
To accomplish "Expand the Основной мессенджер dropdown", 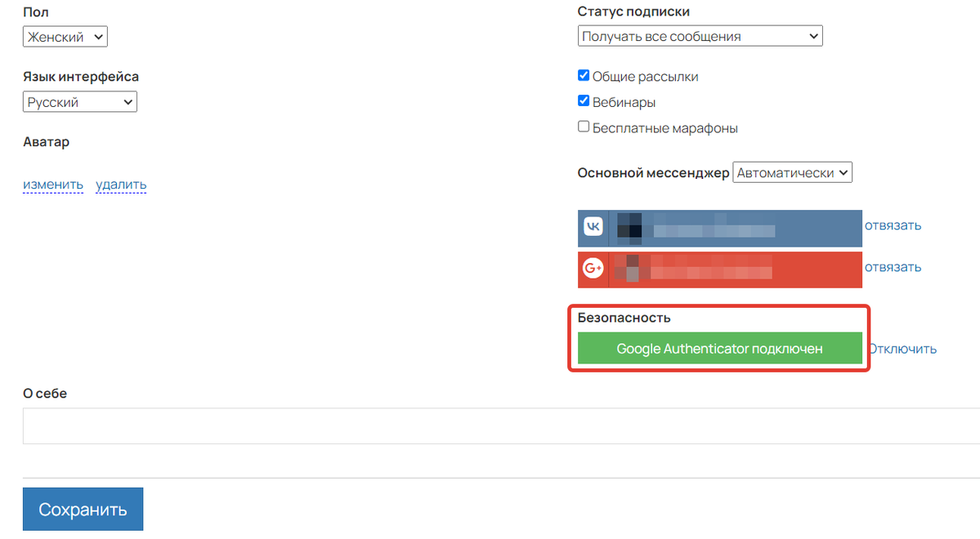I will pyautogui.click(x=792, y=172).
